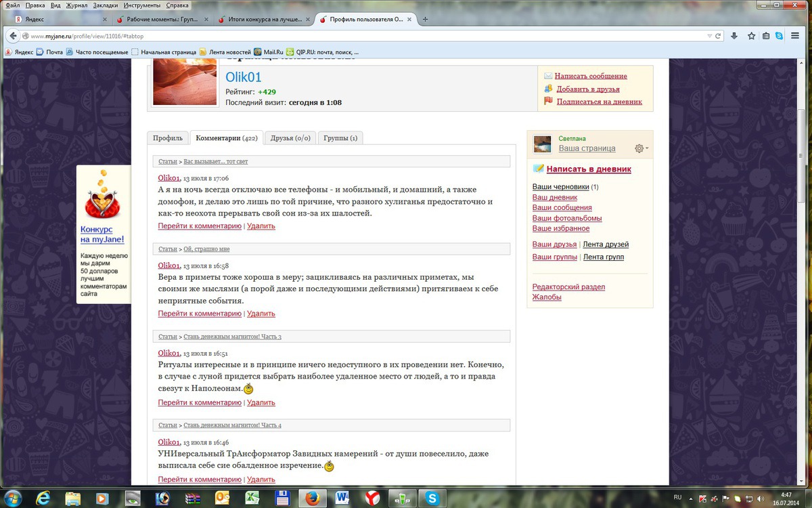Expand the address bar history dropdown arrow
812x508 pixels.
(x=708, y=36)
